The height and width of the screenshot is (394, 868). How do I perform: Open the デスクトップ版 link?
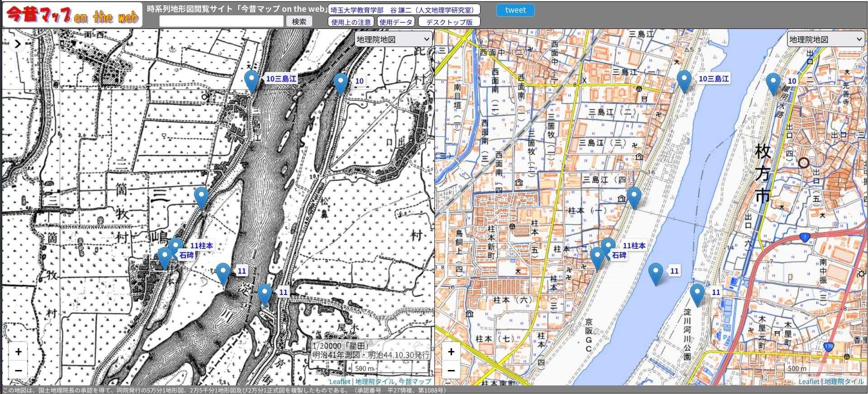click(449, 22)
